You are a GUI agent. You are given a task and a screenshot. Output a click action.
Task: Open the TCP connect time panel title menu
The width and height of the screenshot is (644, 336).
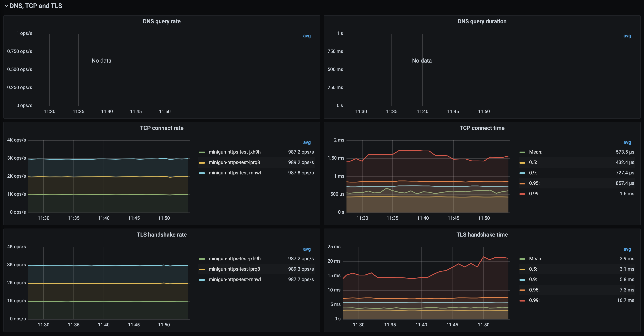(482, 128)
